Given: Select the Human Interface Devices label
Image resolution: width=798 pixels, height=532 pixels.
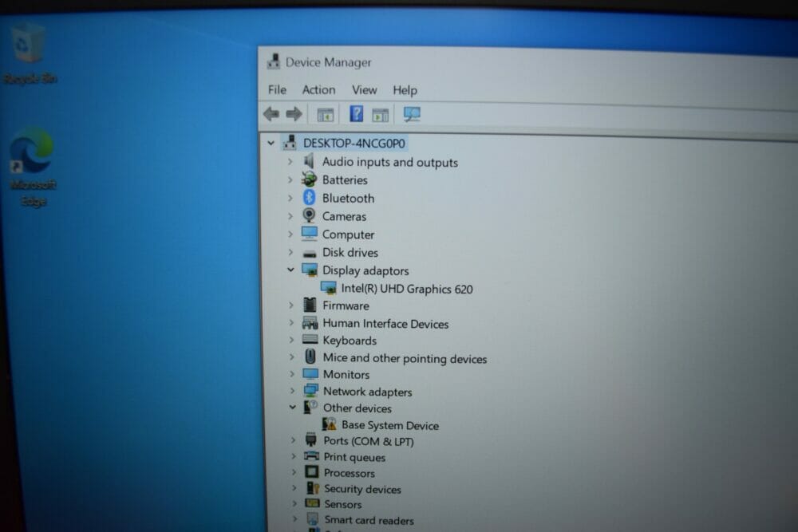Looking at the screenshot, I should [385, 324].
